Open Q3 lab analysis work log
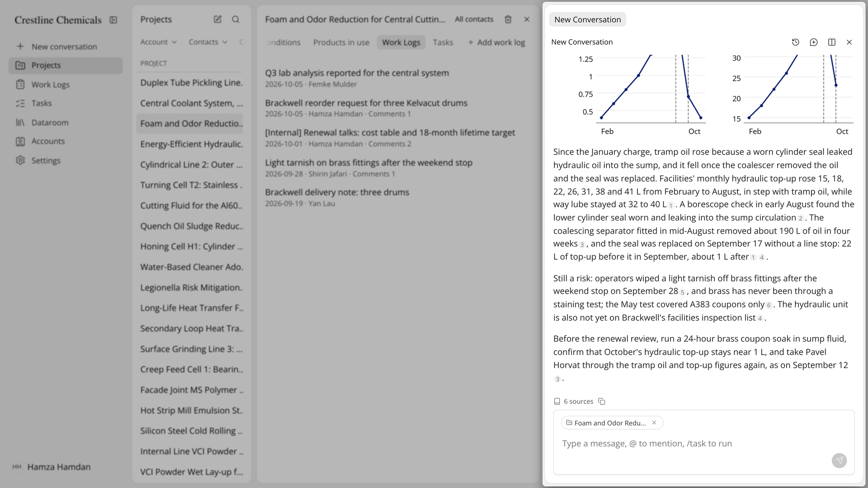 point(398,78)
